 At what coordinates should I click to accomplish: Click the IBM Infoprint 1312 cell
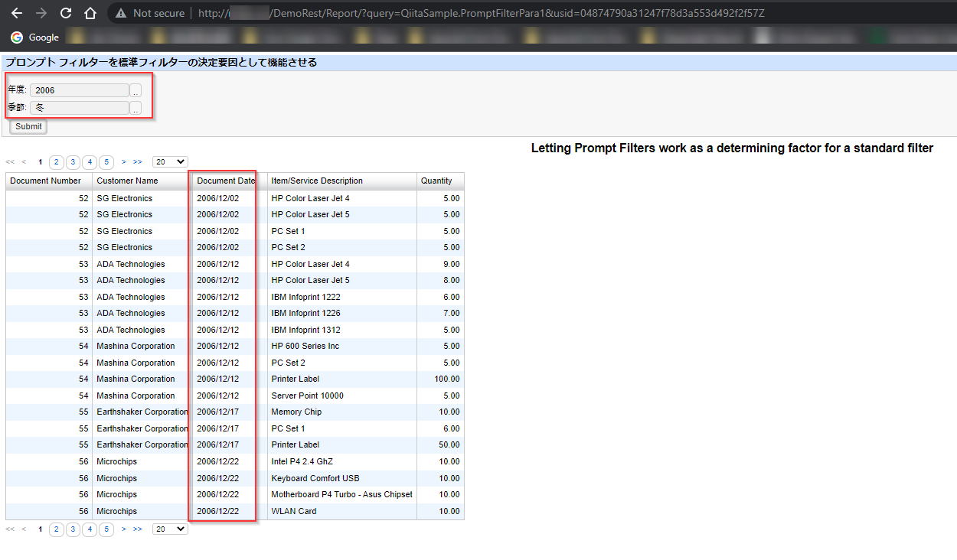341,330
